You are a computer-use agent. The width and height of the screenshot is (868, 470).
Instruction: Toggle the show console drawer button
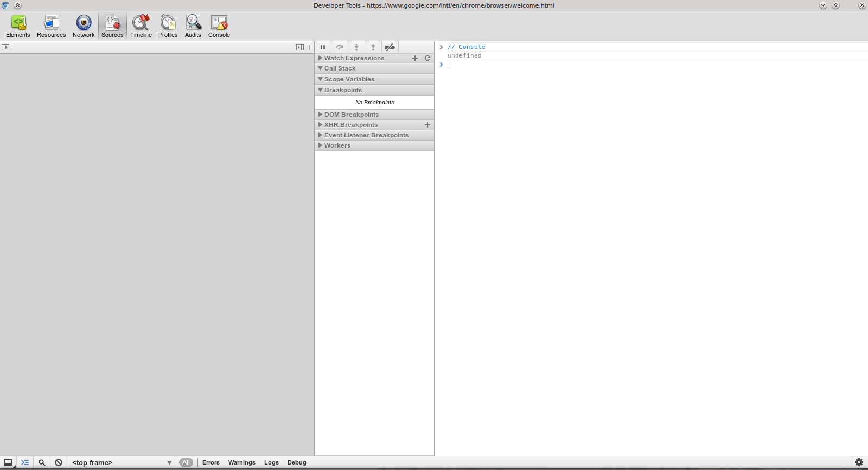[25, 462]
